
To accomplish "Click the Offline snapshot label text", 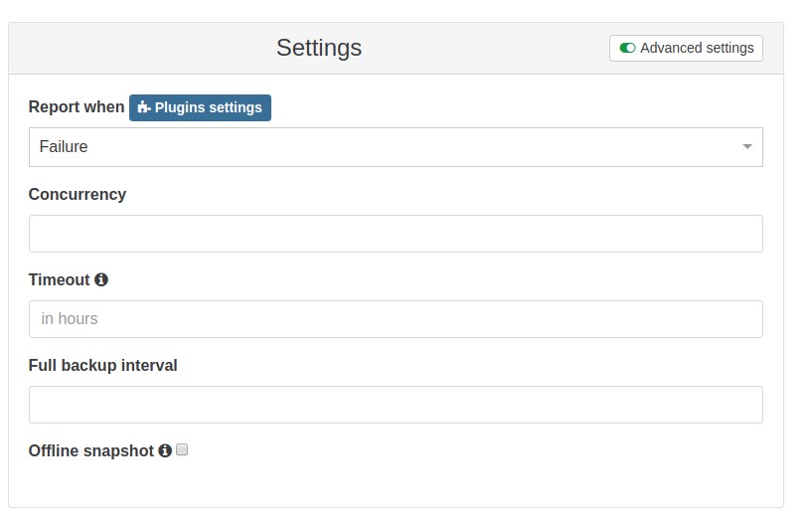I will (91, 451).
